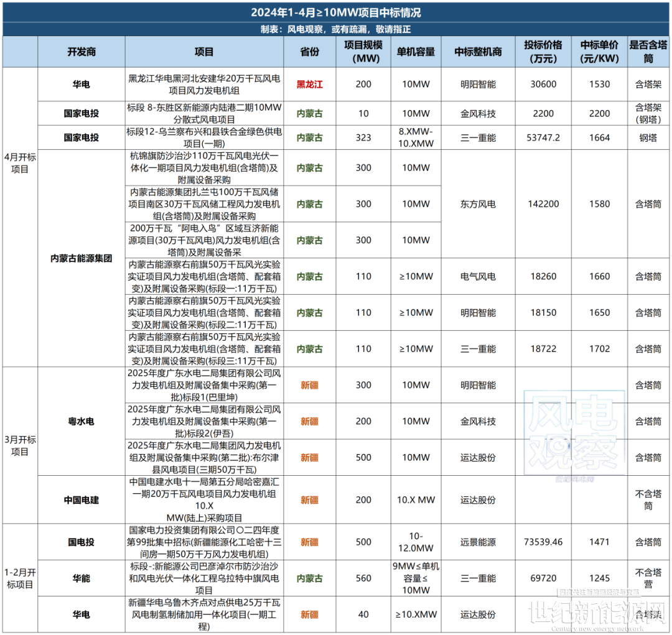Click the 东方风电 manufacturer cell
672x635 pixels.
click(x=478, y=204)
